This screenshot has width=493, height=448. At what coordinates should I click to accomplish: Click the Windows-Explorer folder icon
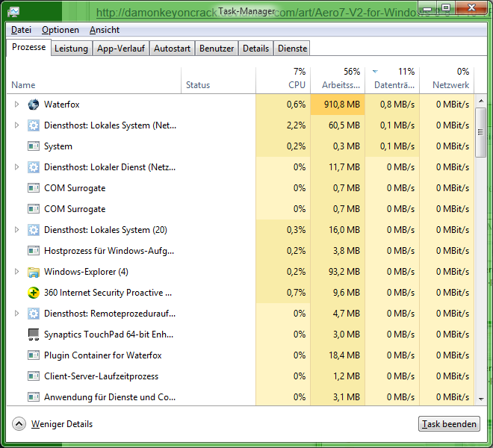[x=34, y=272]
